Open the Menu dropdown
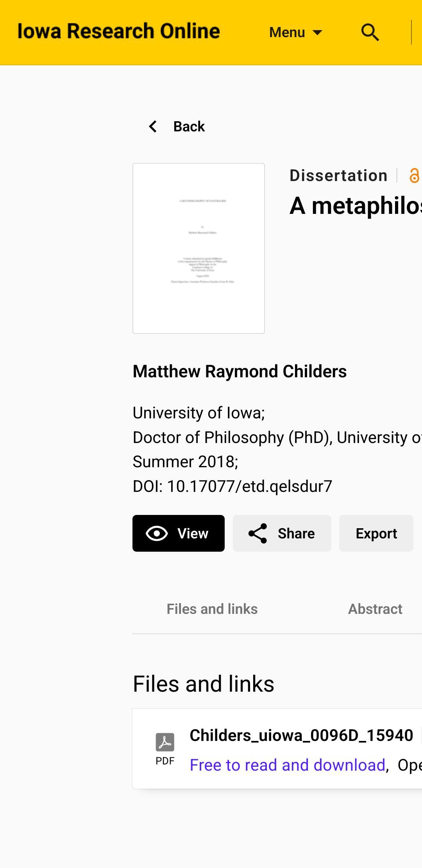Viewport: 422px width, 868px height. (287, 32)
